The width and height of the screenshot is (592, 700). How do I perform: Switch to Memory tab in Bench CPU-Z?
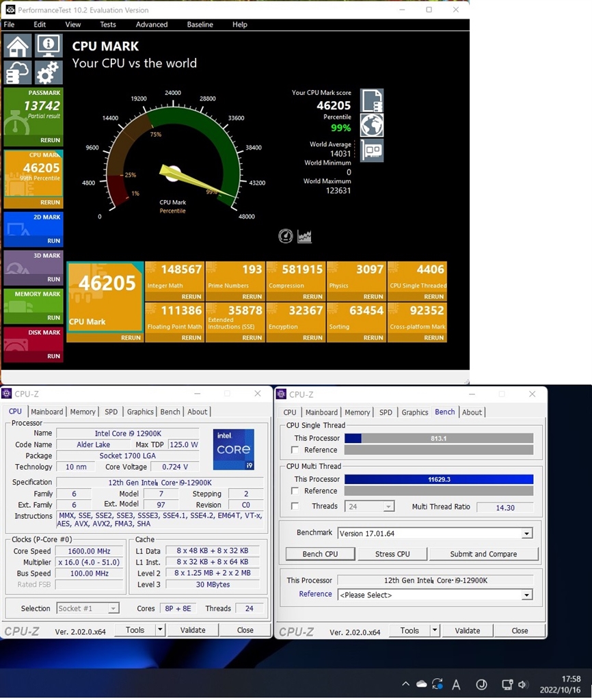pos(357,412)
